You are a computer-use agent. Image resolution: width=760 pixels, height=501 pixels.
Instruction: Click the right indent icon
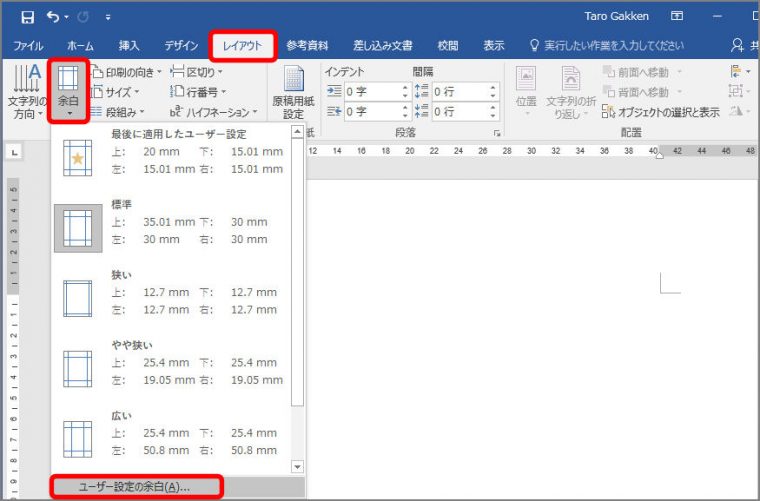334,111
